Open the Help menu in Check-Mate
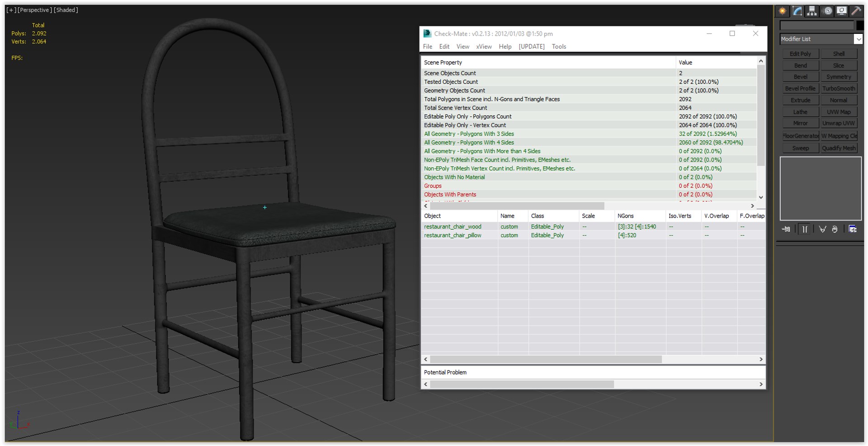868x446 pixels. click(505, 47)
